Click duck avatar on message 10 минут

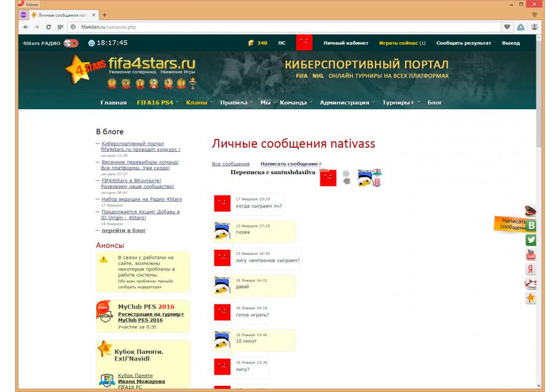pos(222,339)
